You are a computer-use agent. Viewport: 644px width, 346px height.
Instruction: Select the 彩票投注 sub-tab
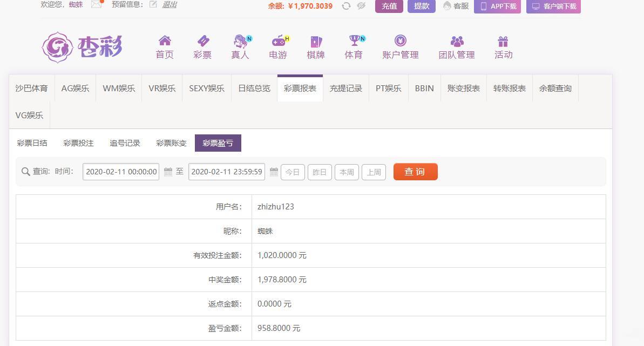tap(78, 143)
